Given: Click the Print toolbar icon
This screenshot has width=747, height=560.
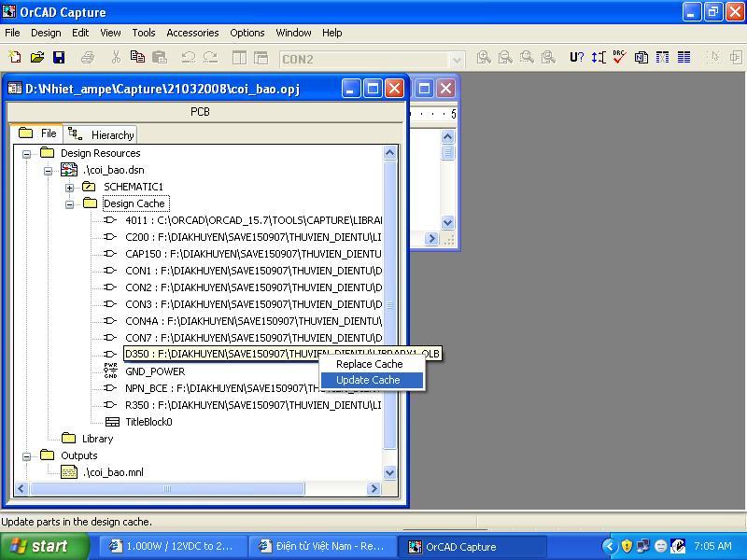Looking at the screenshot, I should 87,58.
